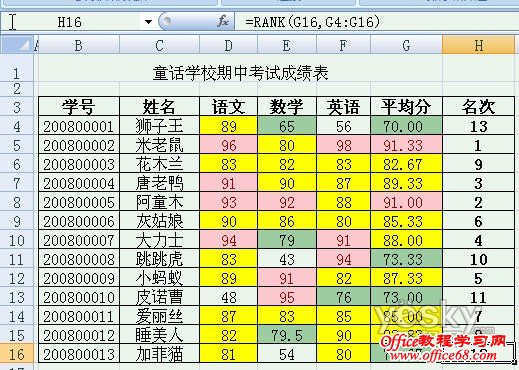
Task: Click average score cell 70.00
Action: click(x=406, y=126)
